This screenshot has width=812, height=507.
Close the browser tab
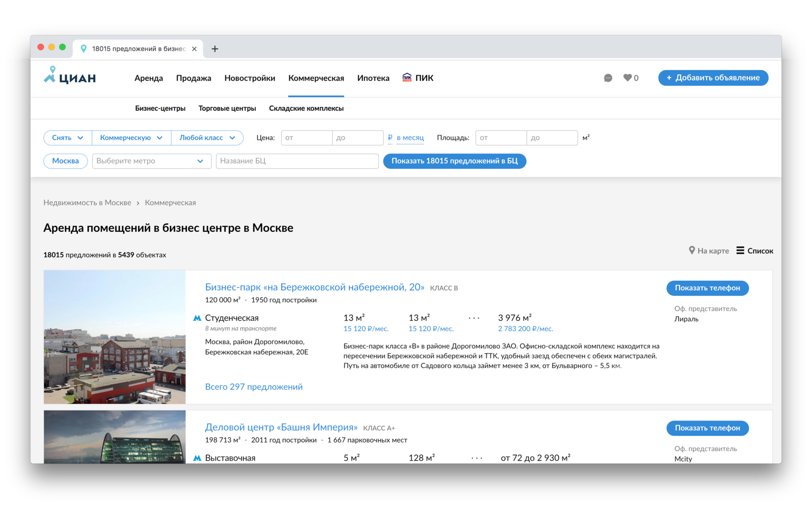194,49
